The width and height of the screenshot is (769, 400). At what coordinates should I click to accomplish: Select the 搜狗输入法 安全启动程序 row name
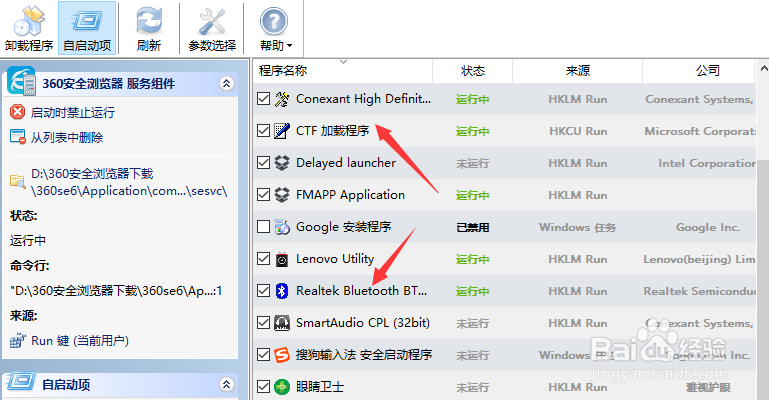(364, 355)
